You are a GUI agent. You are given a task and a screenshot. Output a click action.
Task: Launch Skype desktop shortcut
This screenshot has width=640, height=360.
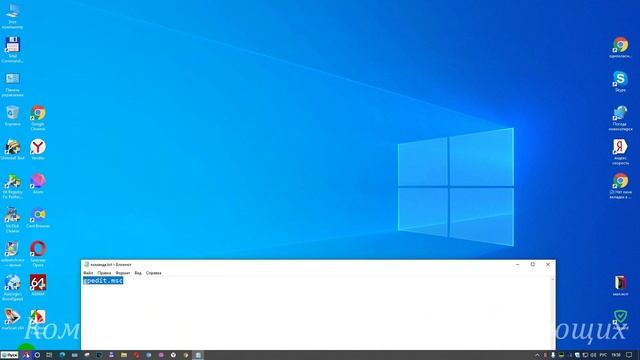620,81
